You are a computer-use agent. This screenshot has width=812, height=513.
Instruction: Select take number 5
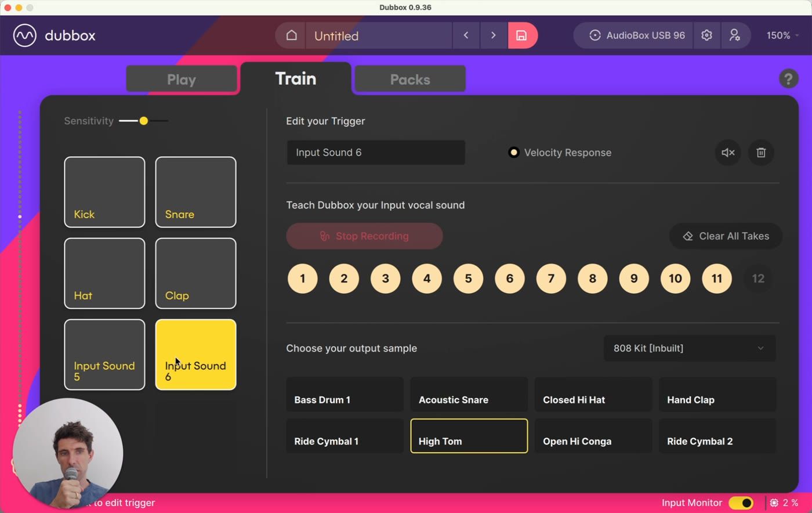coord(469,279)
